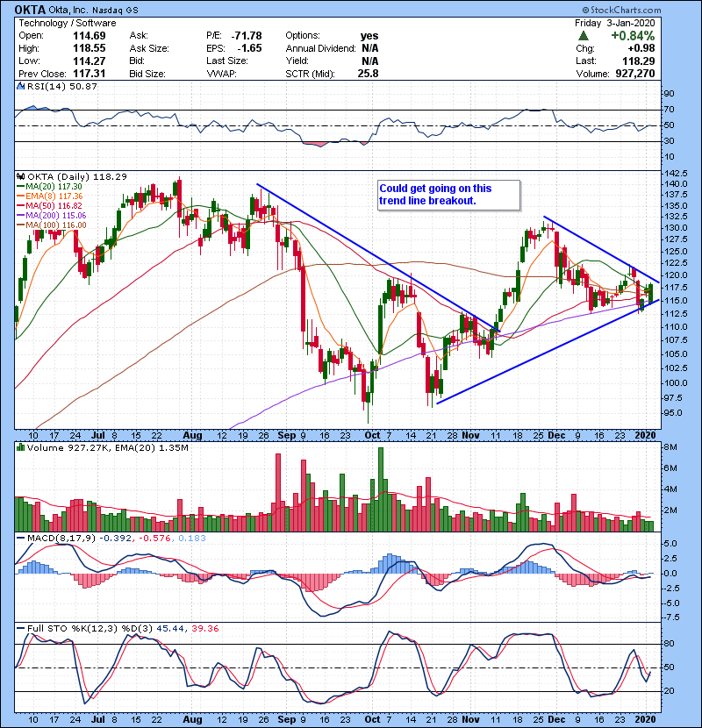Image resolution: width=702 pixels, height=728 pixels.
Task: Click the 80 label on stochastic scale
Action: [x=670, y=644]
